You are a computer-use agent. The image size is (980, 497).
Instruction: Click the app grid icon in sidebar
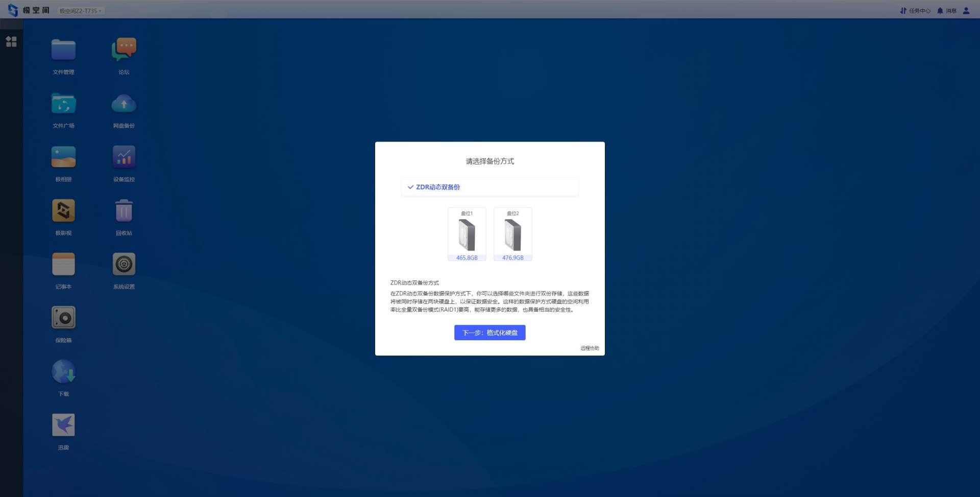11,41
